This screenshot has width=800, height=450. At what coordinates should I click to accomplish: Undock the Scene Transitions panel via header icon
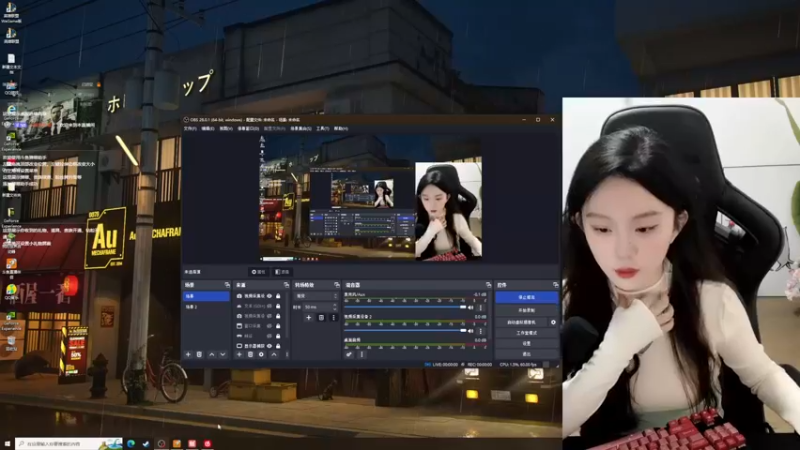[337, 285]
